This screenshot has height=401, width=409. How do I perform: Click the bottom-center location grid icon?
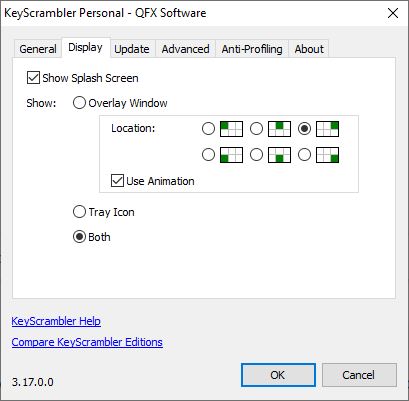pyautogui.click(x=279, y=155)
